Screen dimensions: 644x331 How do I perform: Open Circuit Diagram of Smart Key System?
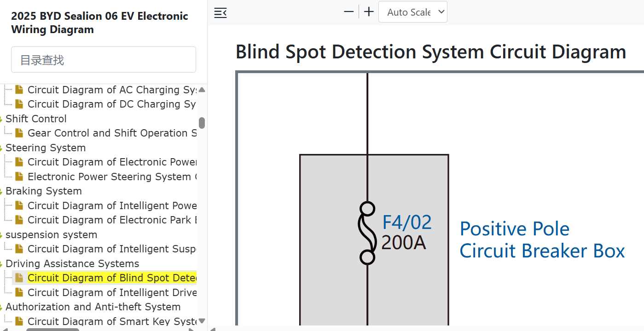[x=112, y=321]
